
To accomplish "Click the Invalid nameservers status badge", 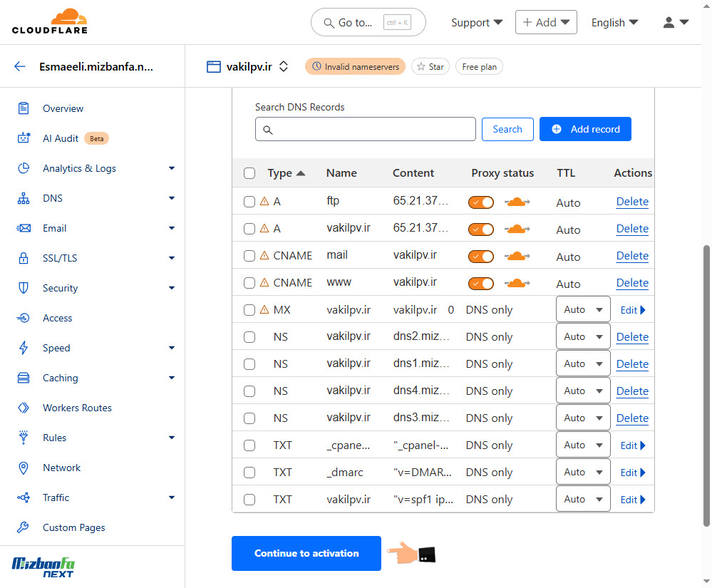I will 355,67.
